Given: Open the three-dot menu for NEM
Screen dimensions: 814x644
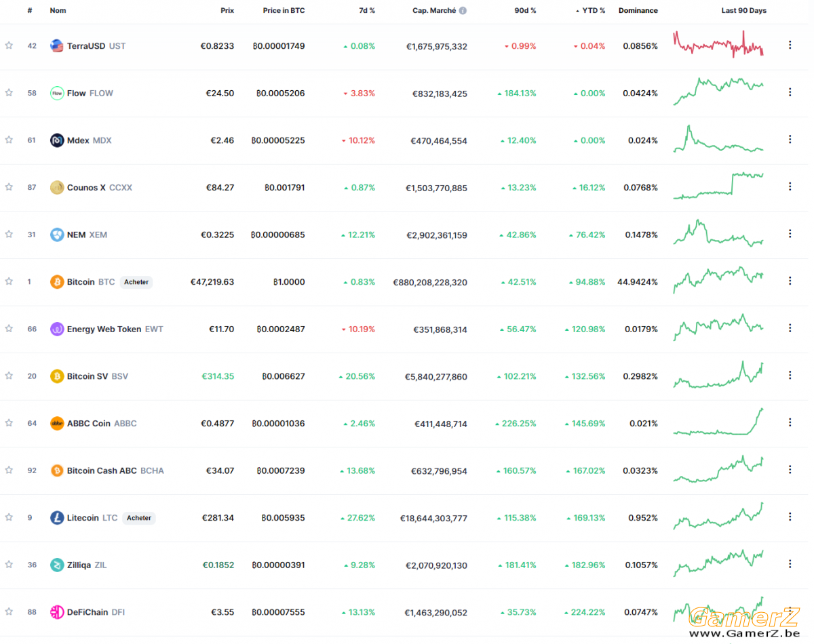Looking at the screenshot, I should click(x=790, y=233).
